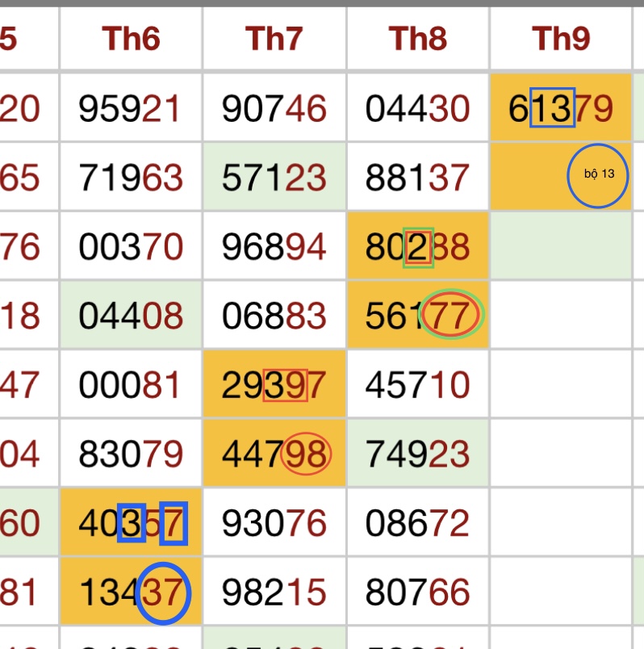Screen dimensions: 644x649
Task: Select the cell containing 61379
Action: click(561, 107)
